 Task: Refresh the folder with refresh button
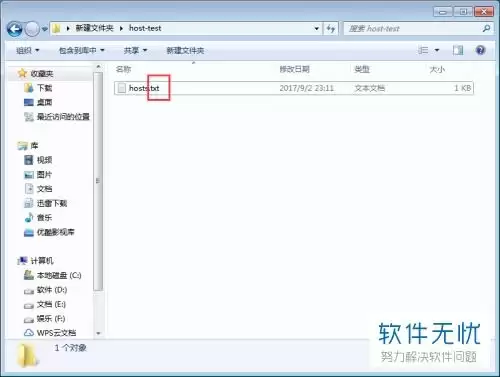331,29
